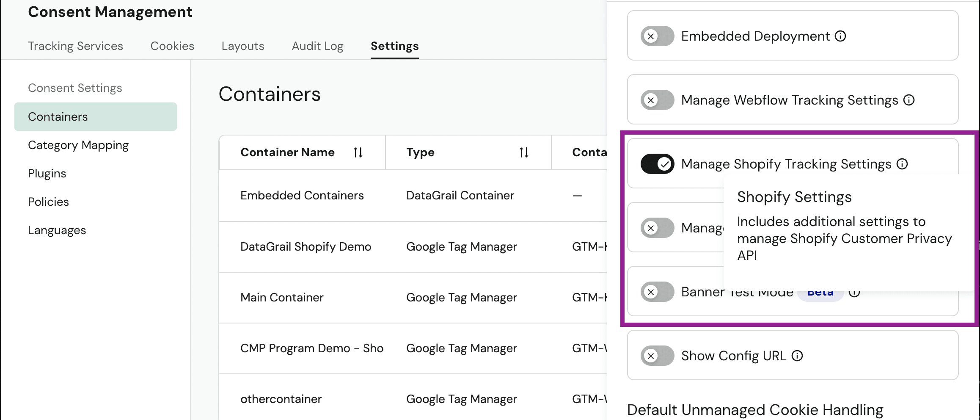980x420 pixels.
Task: Enable the Embedded Deployment toggle
Action: click(657, 36)
